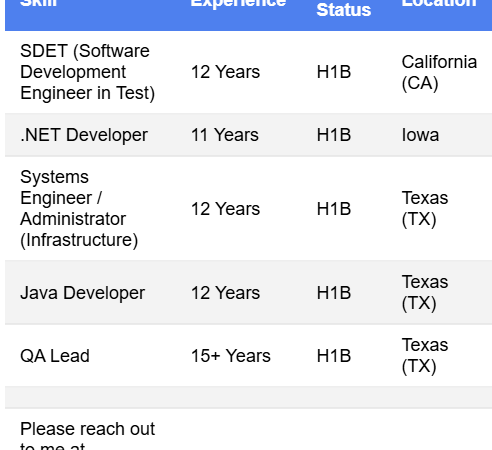492x450 pixels.
Task: Click the 15+ Years experience cell
Action: pos(231,356)
